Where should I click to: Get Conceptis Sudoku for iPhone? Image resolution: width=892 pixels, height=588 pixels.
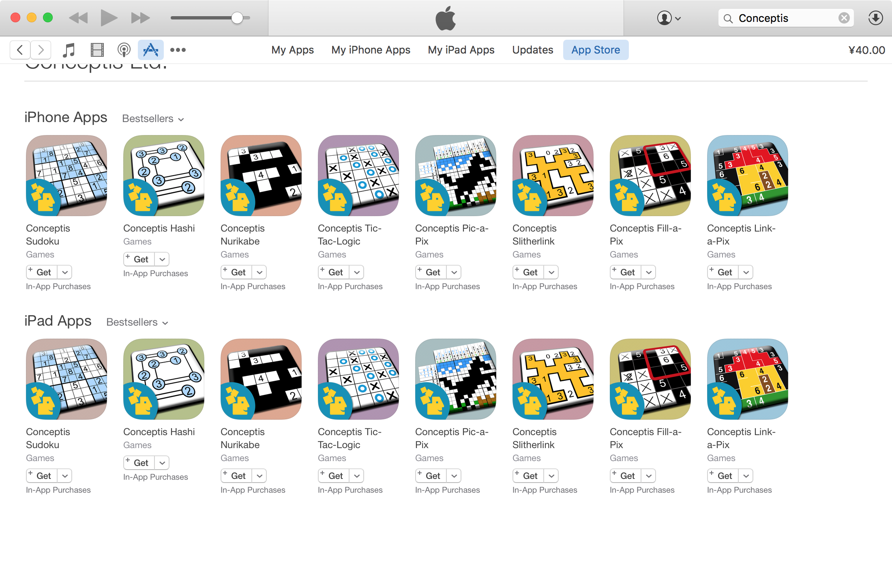(x=42, y=272)
